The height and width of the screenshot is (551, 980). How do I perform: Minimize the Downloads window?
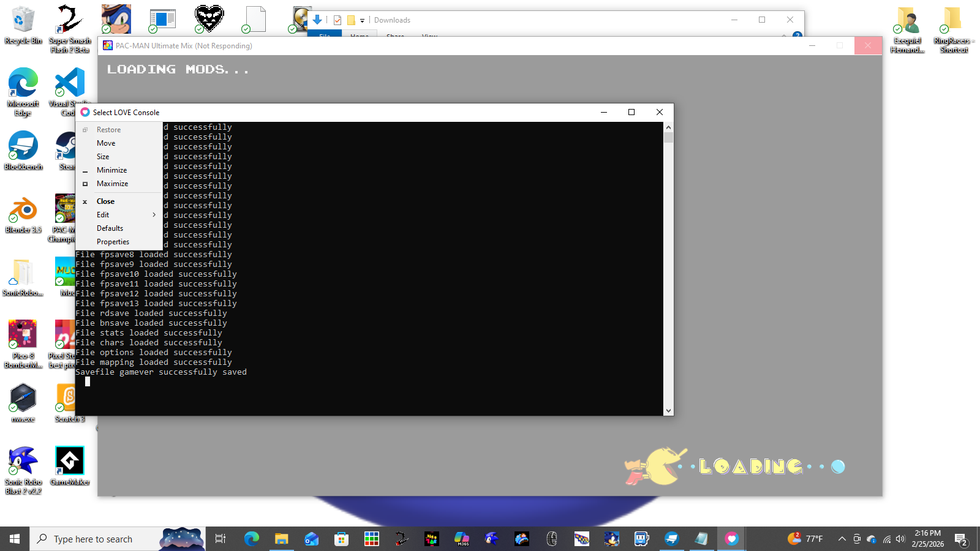coord(734,20)
